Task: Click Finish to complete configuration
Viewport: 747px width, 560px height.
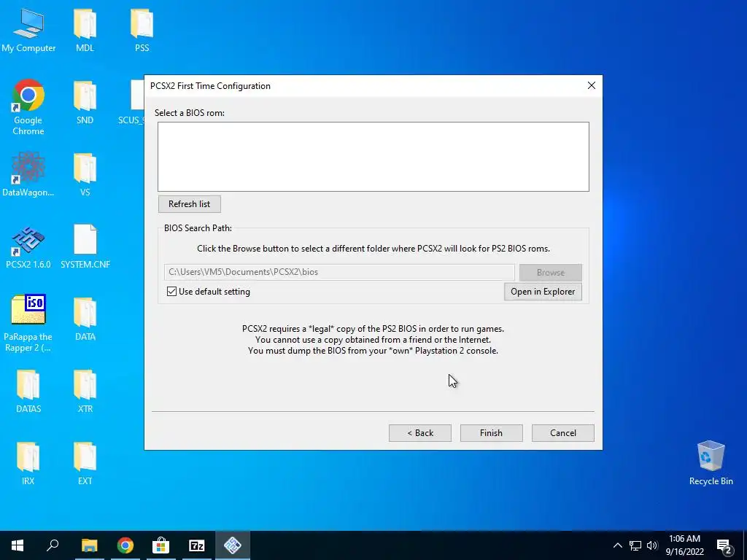Action: tap(491, 433)
